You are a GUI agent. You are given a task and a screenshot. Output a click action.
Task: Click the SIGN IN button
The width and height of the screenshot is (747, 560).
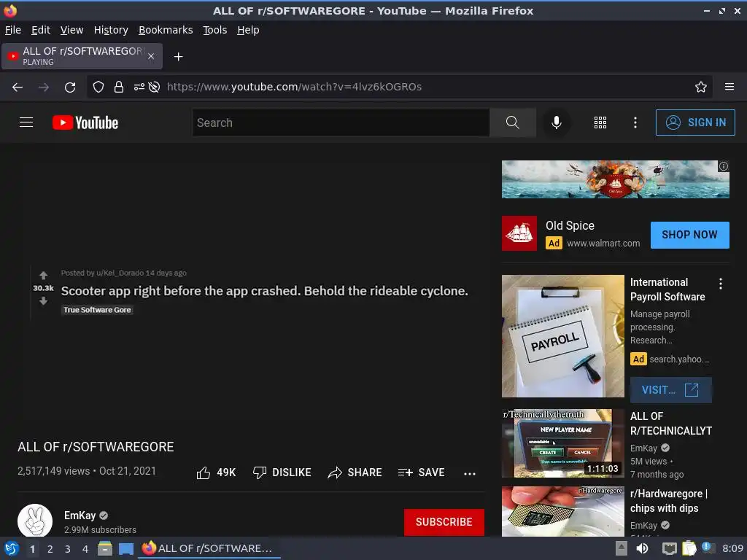coord(695,122)
